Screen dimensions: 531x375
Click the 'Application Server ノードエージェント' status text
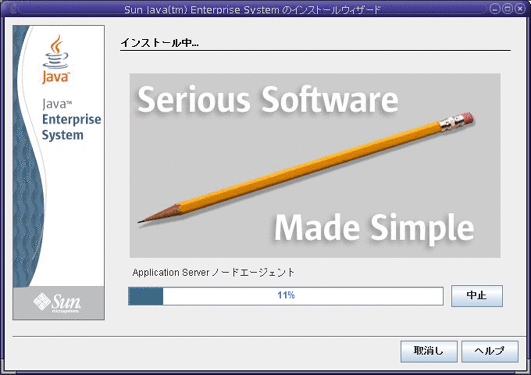[213, 272]
